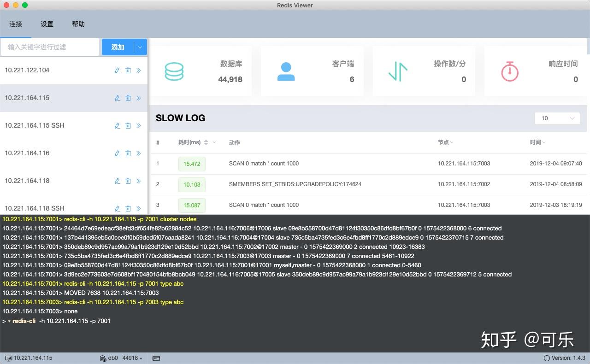Screen dimensions: 590x364
Task: Focus the keyword filter input field
Action: click(50, 47)
